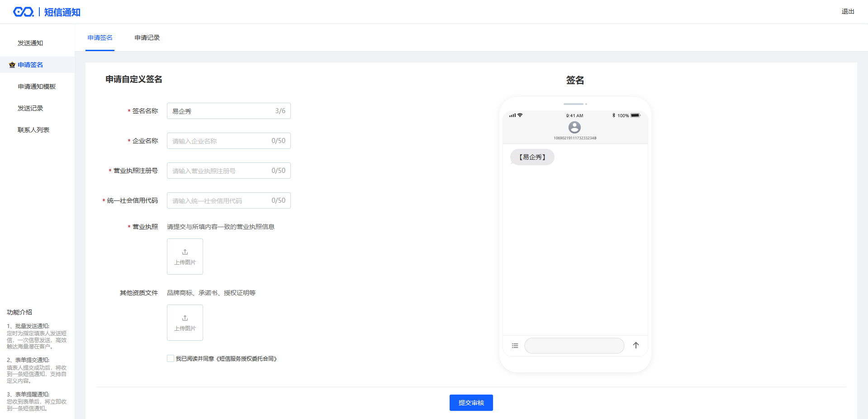The width and height of the screenshot is (868, 419).
Task: Click the 【易企秀】 message bubble
Action: coord(532,157)
